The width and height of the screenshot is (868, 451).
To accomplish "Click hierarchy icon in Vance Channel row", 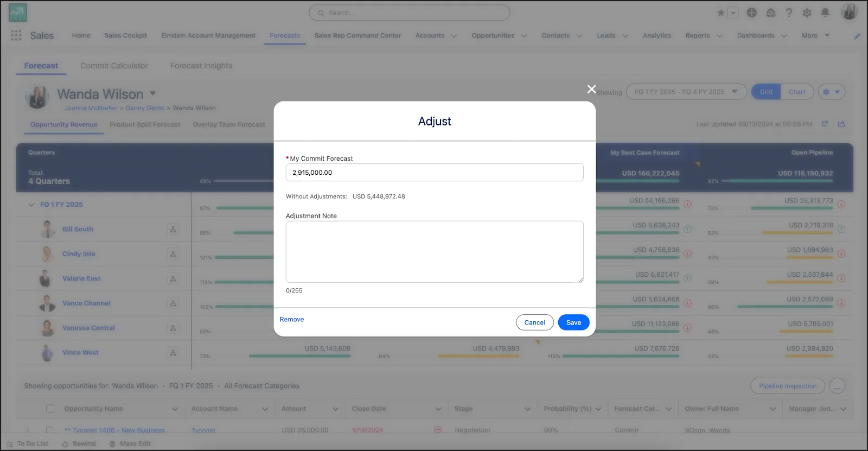I will [x=173, y=303].
